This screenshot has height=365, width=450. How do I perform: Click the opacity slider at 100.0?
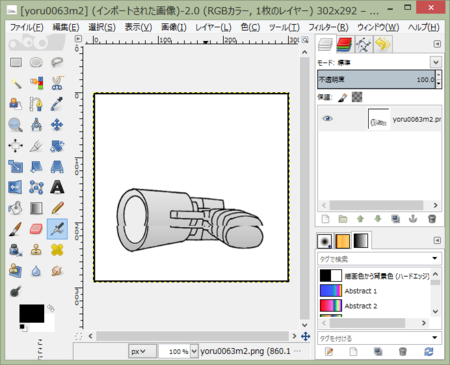point(376,79)
